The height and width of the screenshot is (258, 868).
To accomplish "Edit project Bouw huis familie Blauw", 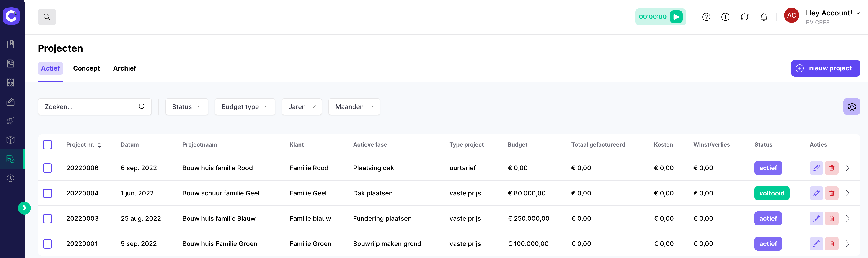I will coord(816,218).
